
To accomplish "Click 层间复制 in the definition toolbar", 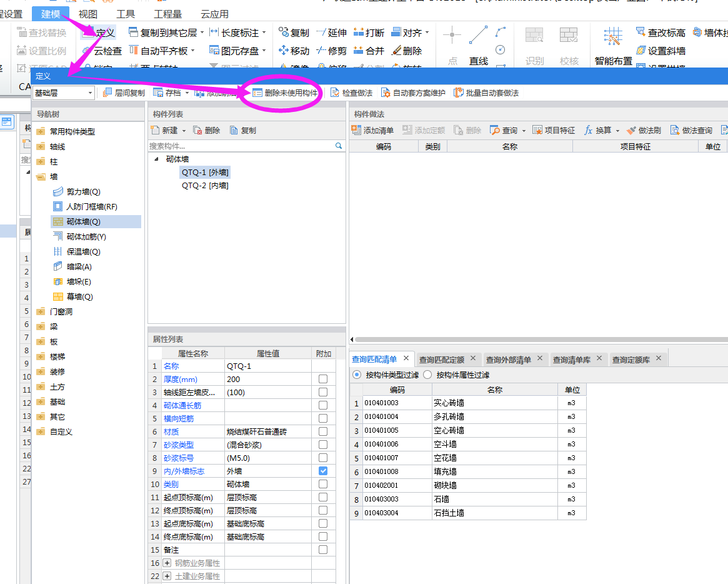I will [x=124, y=93].
